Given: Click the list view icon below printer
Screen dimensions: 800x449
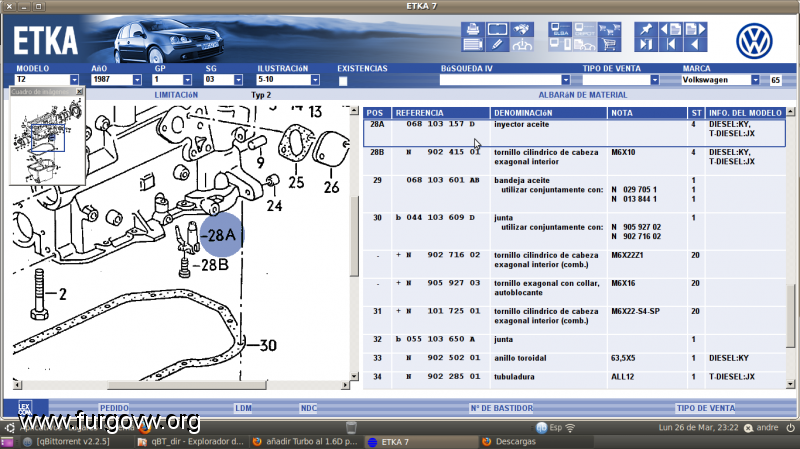Looking at the screenshot, I should coord(472,45).
